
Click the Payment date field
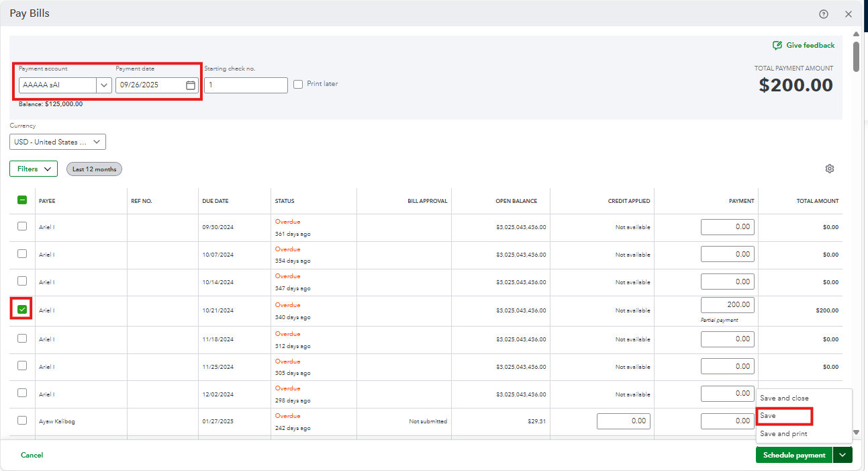157,85
